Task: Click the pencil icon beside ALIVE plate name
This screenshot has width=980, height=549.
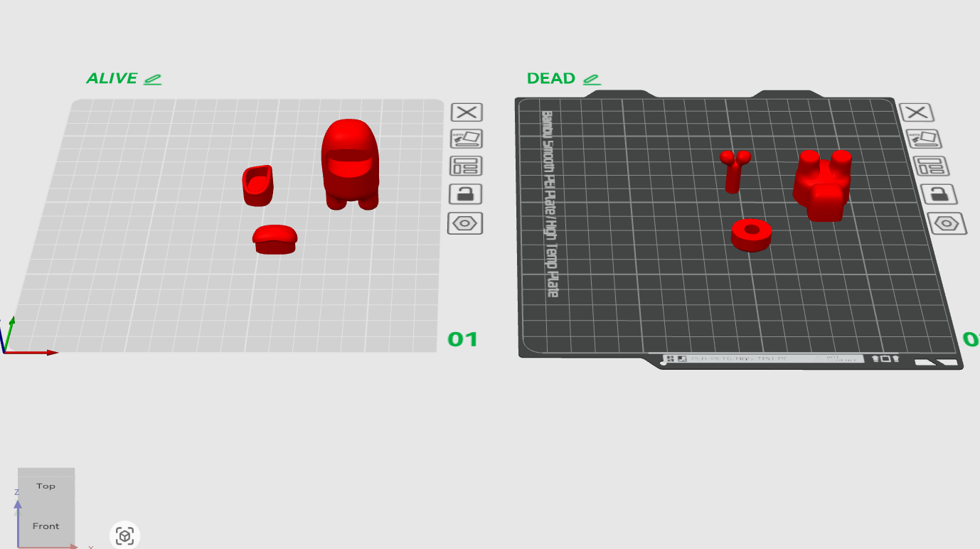Action: [152, 80]
